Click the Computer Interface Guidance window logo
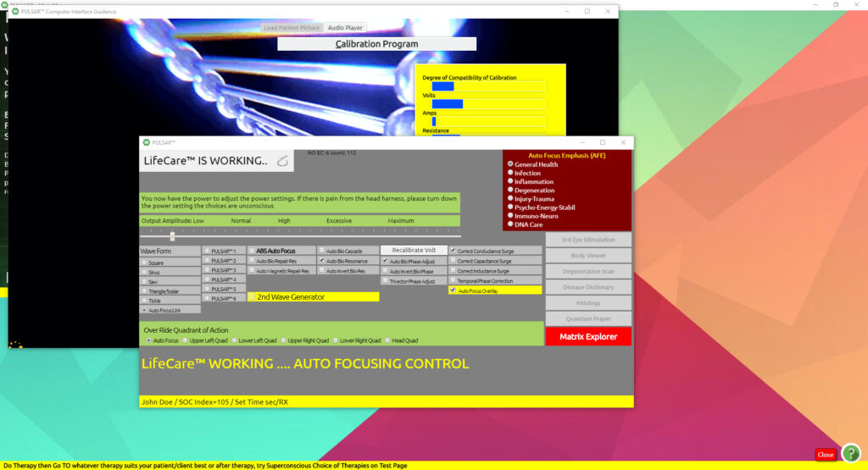 (15, 11)
